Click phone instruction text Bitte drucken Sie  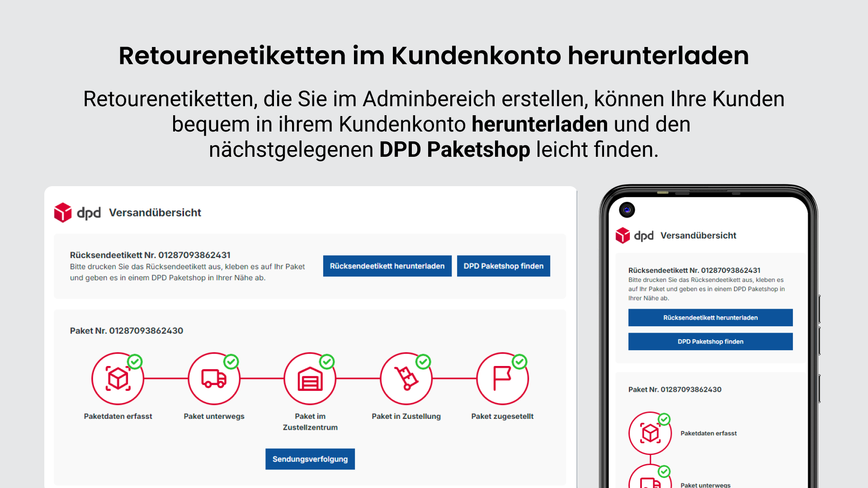tap(707, 289)
